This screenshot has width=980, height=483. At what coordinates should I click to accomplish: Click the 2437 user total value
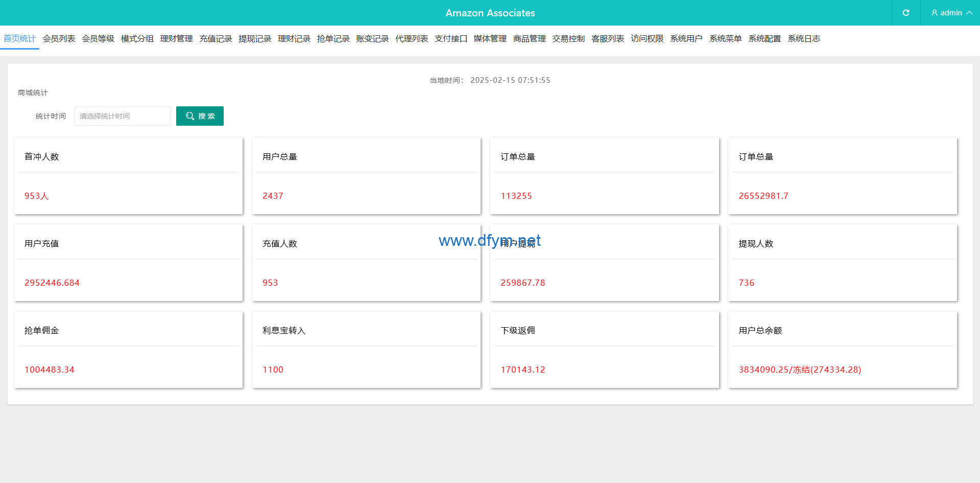click(x=273, y=196)
